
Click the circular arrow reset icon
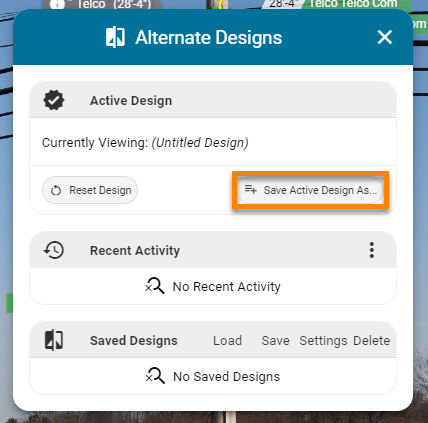click(56, 191)
